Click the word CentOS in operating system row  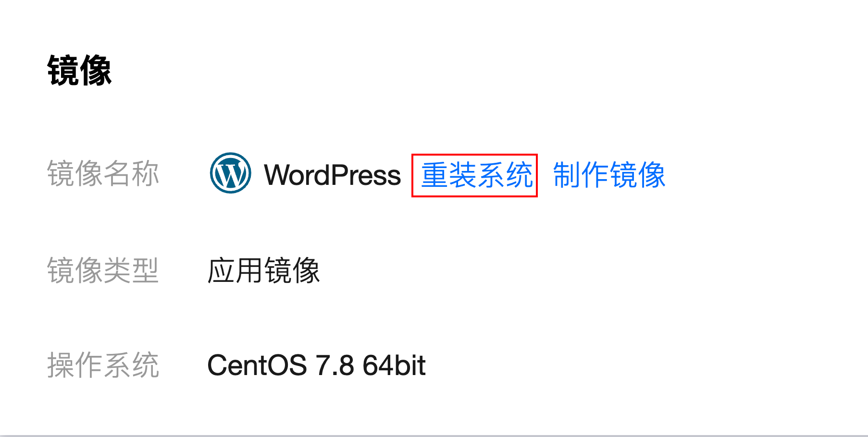click(x=257, y=365)
